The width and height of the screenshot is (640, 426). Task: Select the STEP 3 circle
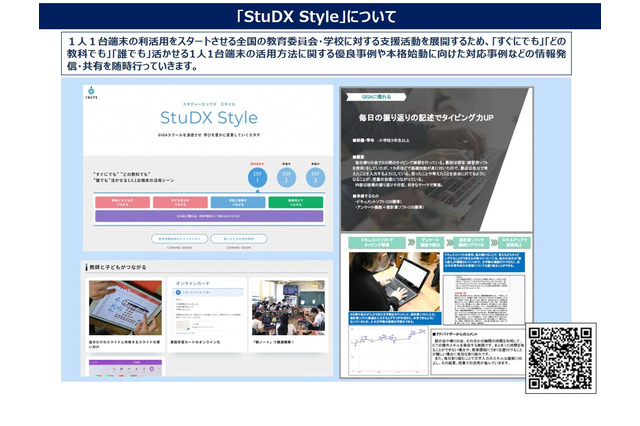(315, 178)
